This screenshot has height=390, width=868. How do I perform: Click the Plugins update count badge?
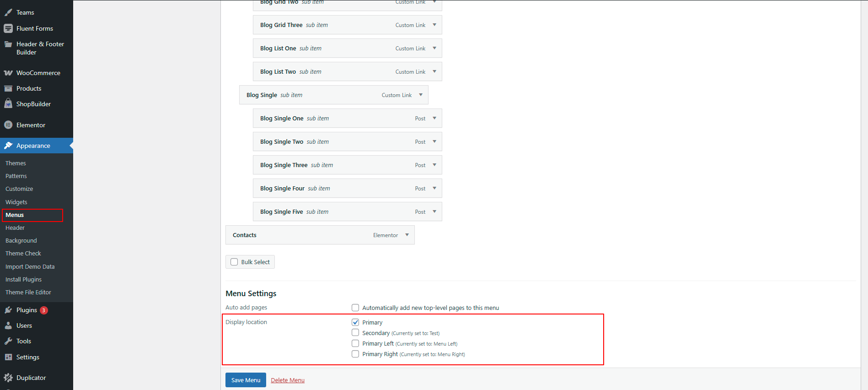click(x=43, y=310)
